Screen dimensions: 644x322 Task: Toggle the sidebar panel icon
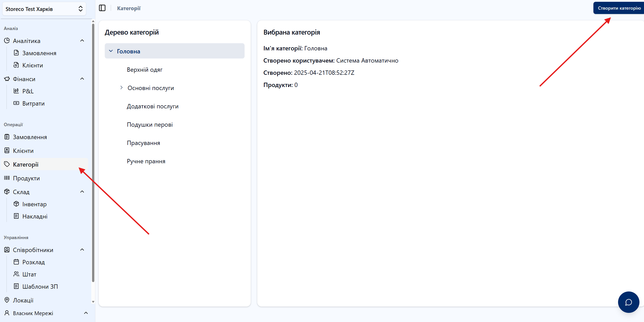[x=102, y=8]
